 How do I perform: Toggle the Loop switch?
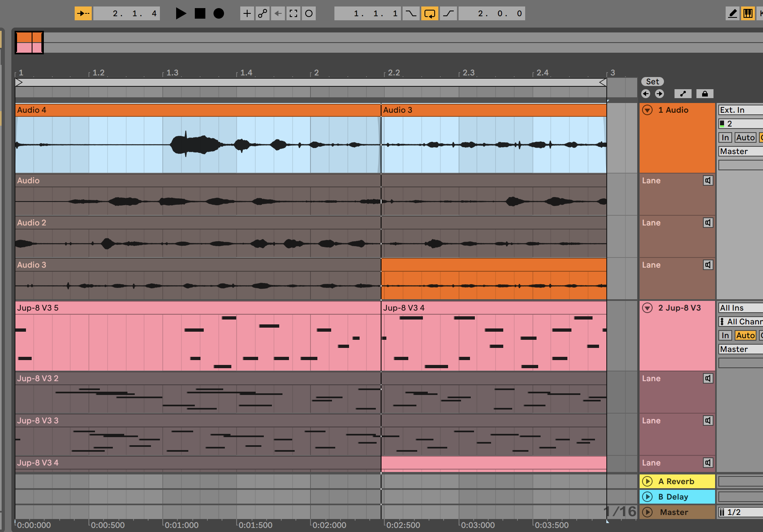pos(429,13)
